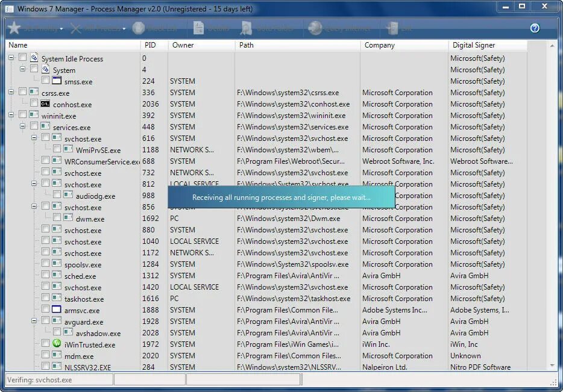Click the mdm.exe process icon

coord(57,355)
